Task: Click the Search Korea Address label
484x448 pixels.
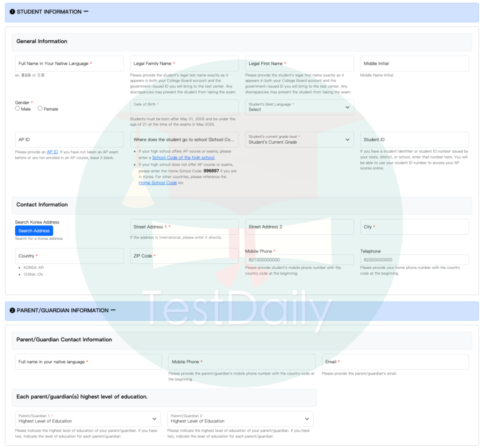Action: click(x=37, y=222)
